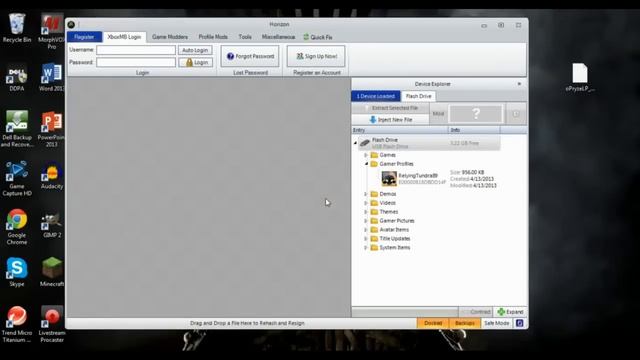Click the Contract button
Viewport: 640px width, 360px height.
point(476,312)
